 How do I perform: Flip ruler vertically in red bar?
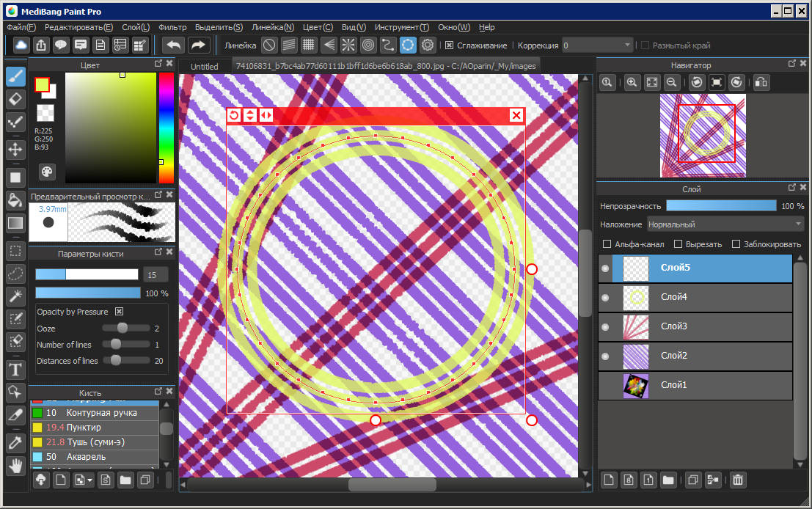tap(250, 115)
